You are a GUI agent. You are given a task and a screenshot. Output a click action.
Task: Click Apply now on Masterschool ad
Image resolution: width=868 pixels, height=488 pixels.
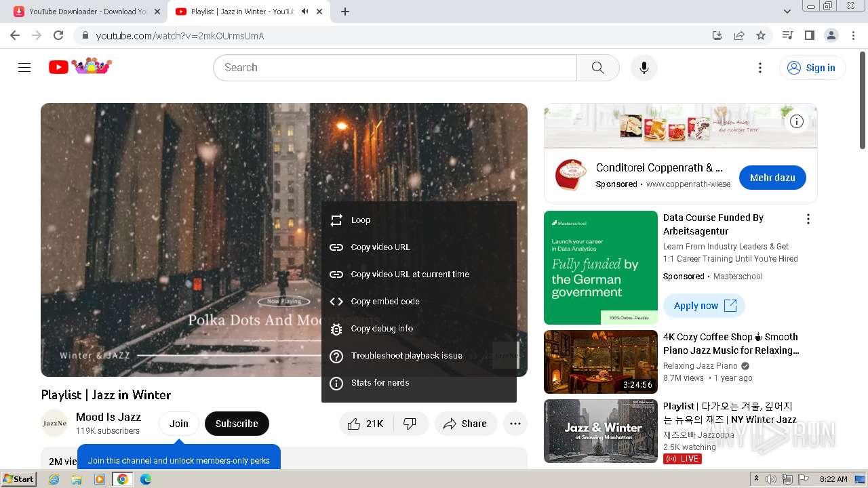tap(704, 306)
